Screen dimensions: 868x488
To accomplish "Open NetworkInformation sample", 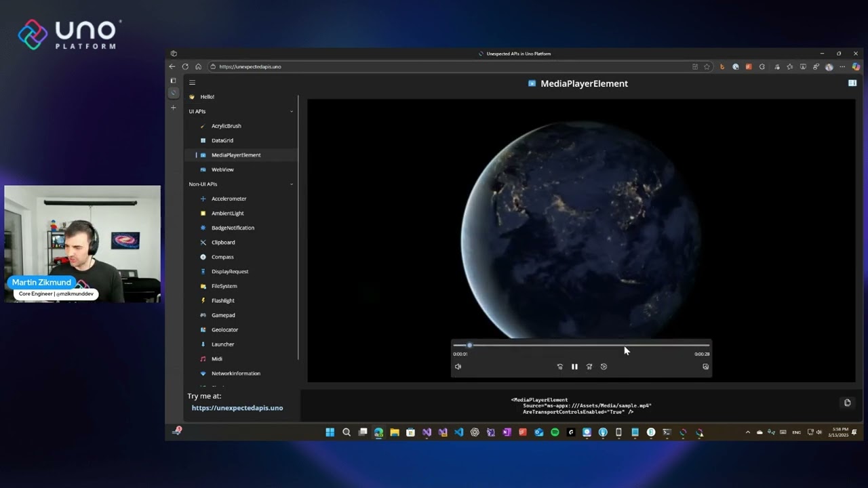I will 242,373.
